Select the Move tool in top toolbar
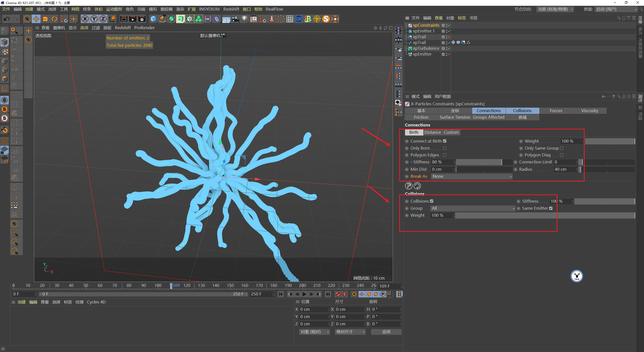 36,19
